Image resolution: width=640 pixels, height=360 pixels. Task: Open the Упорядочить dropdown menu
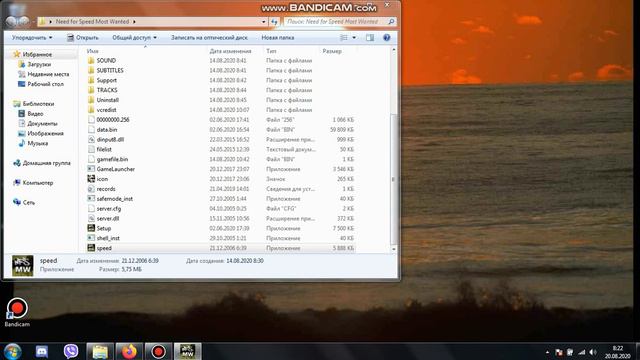click(32, 38)
